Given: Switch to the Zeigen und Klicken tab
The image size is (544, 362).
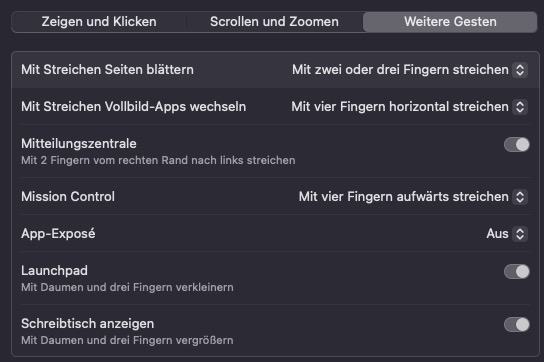Looking at the screenshot, I should click(x=99, y=22).
